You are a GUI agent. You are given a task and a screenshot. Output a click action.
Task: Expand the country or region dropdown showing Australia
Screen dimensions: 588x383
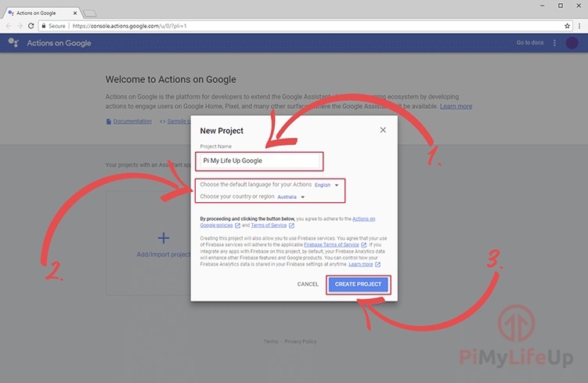click(291, 197)
